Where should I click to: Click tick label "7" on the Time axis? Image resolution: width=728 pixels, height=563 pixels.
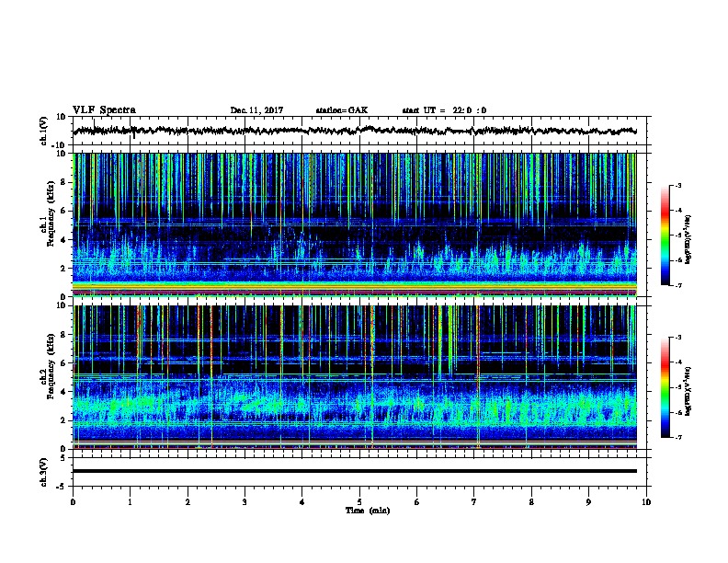474,502
